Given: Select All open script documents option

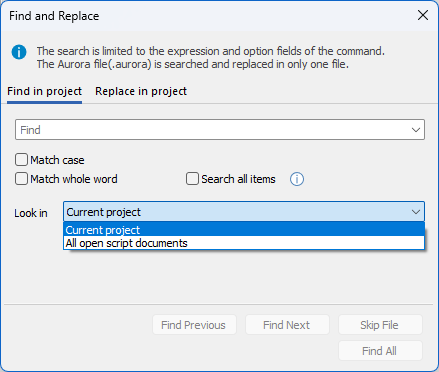Looking at the screenshot, I should point(244,243).
